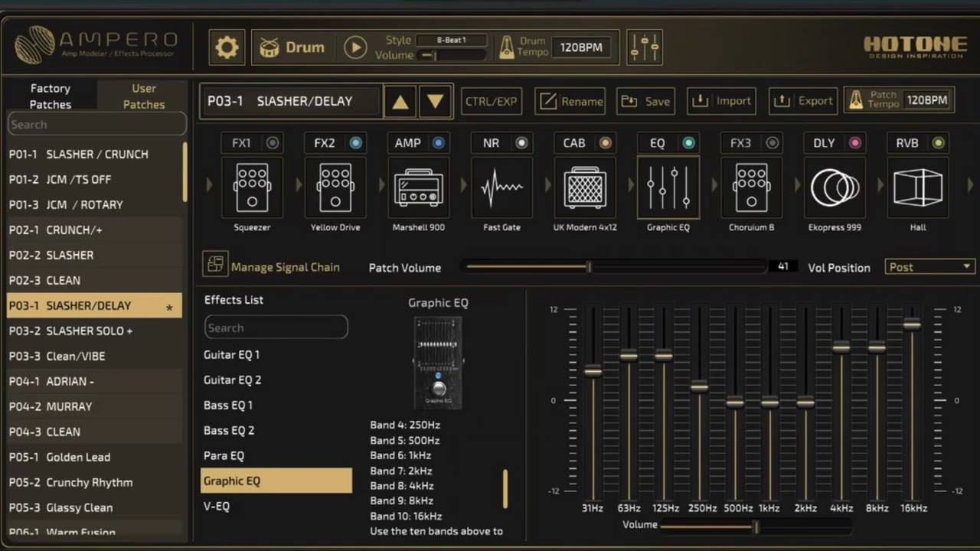Save the current patch

coord(645,101)
